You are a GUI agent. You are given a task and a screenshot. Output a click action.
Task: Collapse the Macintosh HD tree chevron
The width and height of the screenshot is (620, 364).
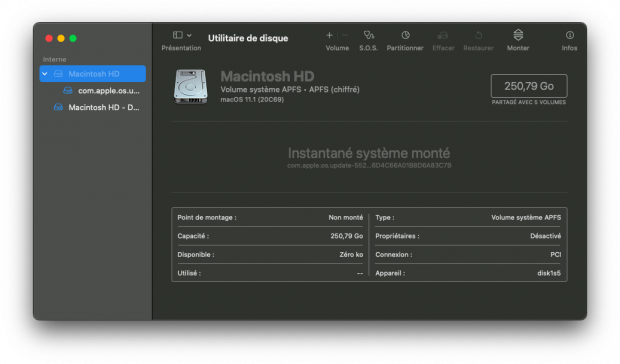[x=45, y=74]
